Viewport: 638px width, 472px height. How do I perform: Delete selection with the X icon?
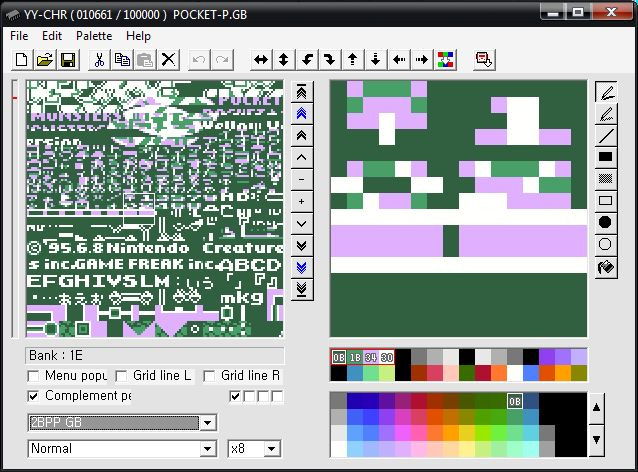(168, 60)
